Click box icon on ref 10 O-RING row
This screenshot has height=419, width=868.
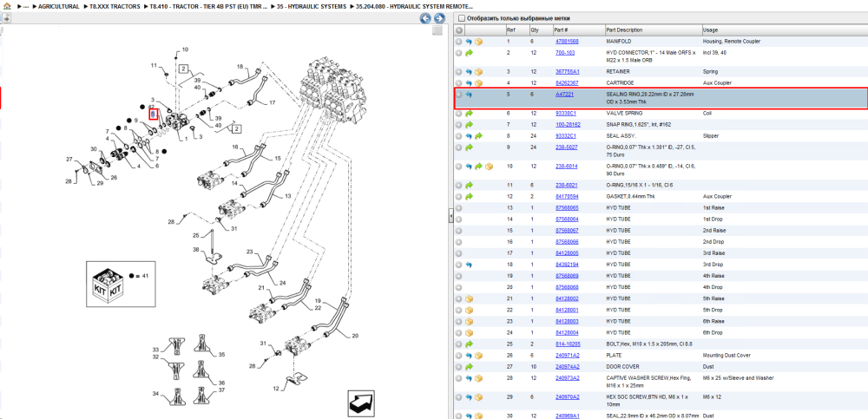coord(489,166)
